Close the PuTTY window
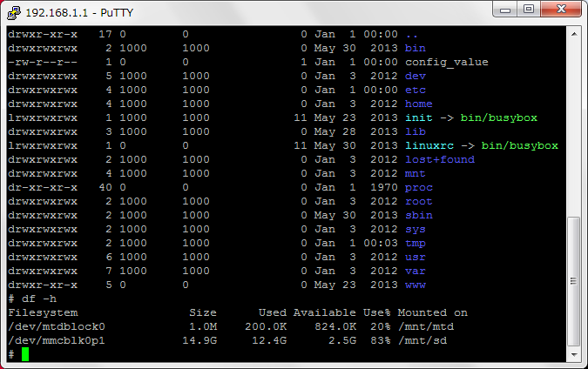 pyautogui.click(x=561, y=10)
